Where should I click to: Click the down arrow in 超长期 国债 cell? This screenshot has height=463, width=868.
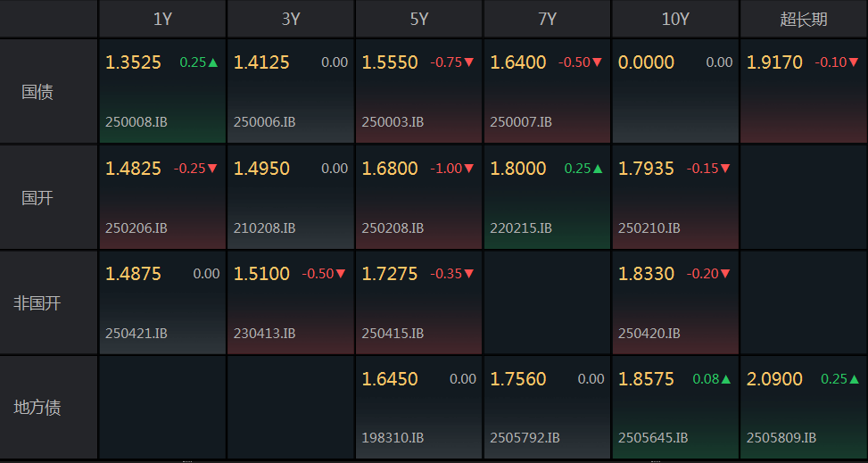tap(854, 62)
